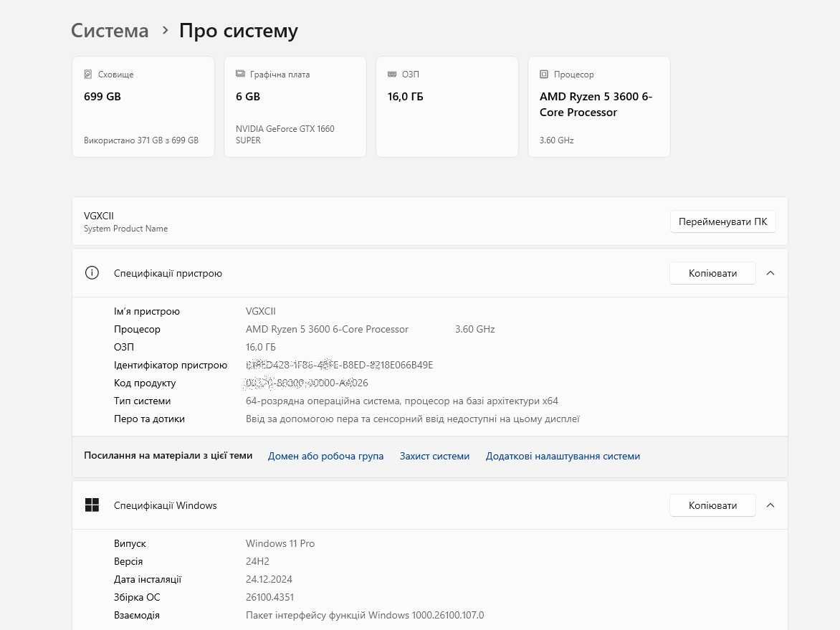840x630 pixels.
Task: Select the 16,0 ГБ value in ОЗП row
Action: click(x=261, y=347)
